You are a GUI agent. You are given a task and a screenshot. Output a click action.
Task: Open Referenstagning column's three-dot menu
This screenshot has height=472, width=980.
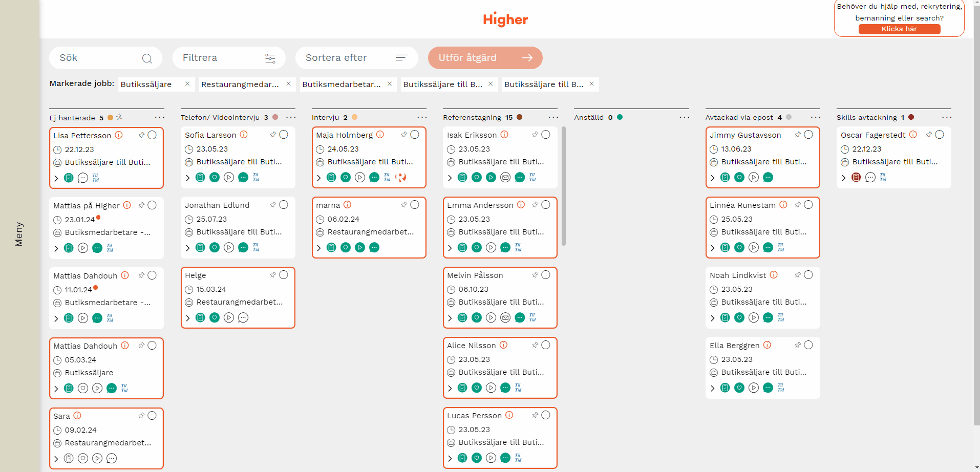(x=553, y=117)
